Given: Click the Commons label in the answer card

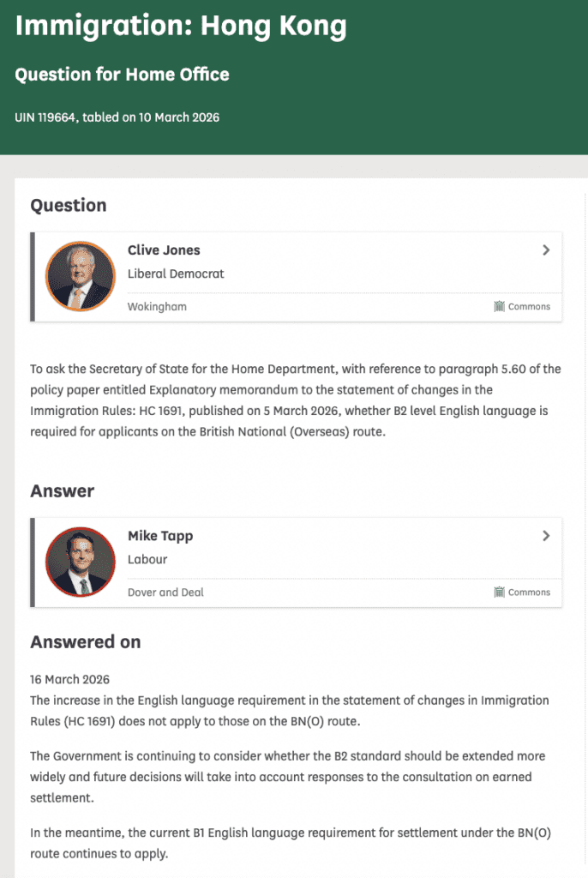Looking at the screenshot, I should tap(529, 592).
